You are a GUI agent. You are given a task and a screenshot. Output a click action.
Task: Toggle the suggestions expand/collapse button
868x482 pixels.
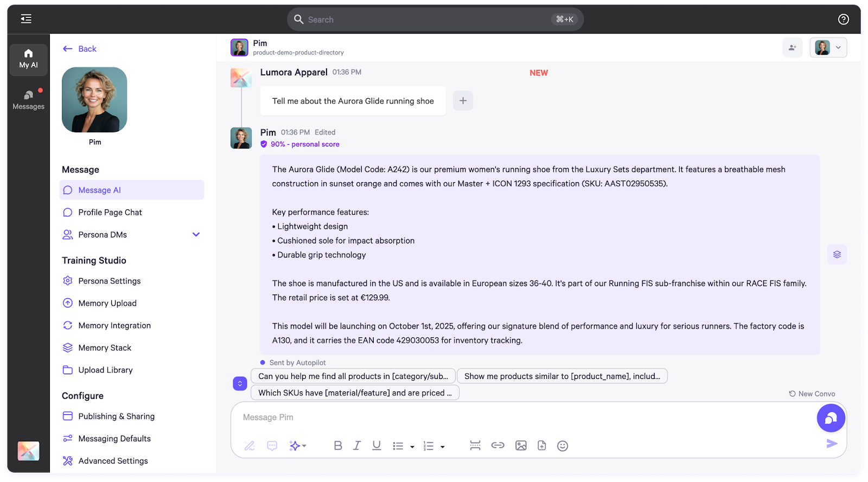(240, 384)
